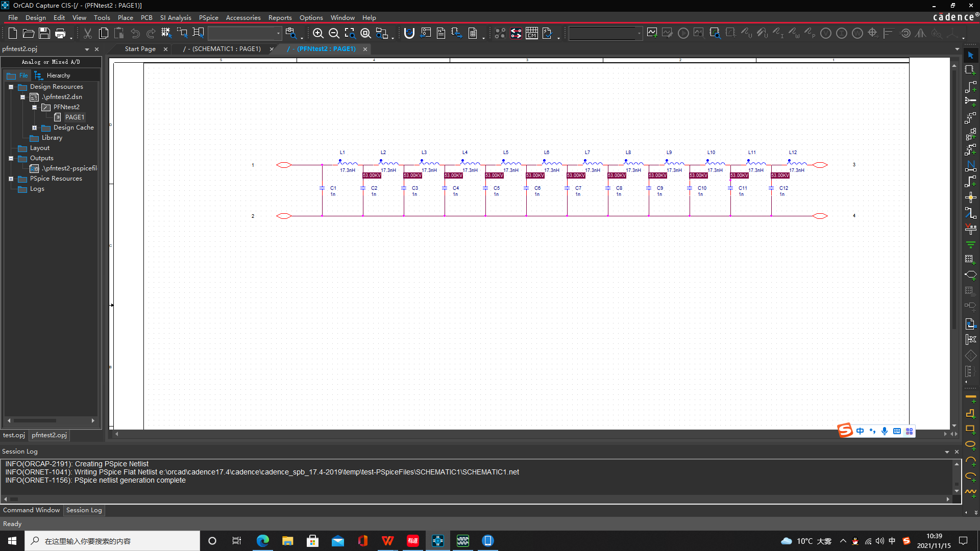Screen dimensions: 980x551
Task: Collapse the Design Resources tree node
Action: [x=11, y=87]
